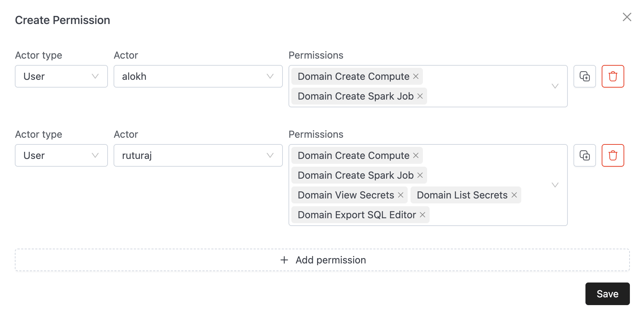Screen dimensions: 644x327
Task: Duplicate the alokh permission row
Action: tap(584, 76)
